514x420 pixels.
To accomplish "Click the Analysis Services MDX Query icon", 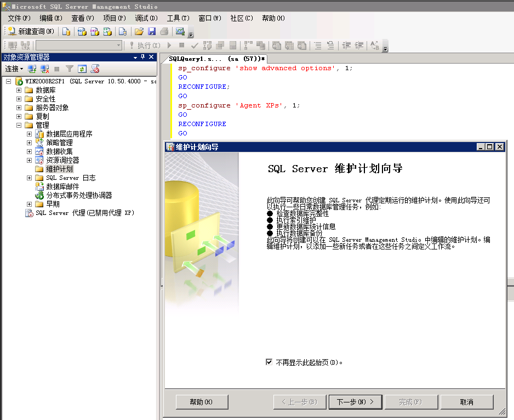I will [x=82, y=31].
